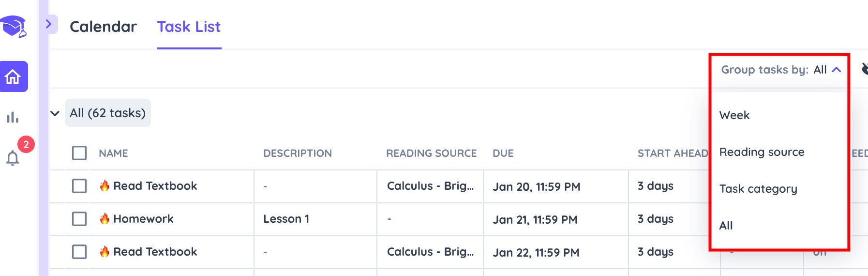Collapse the All (62 tasks) group chevron

point(55,113)
